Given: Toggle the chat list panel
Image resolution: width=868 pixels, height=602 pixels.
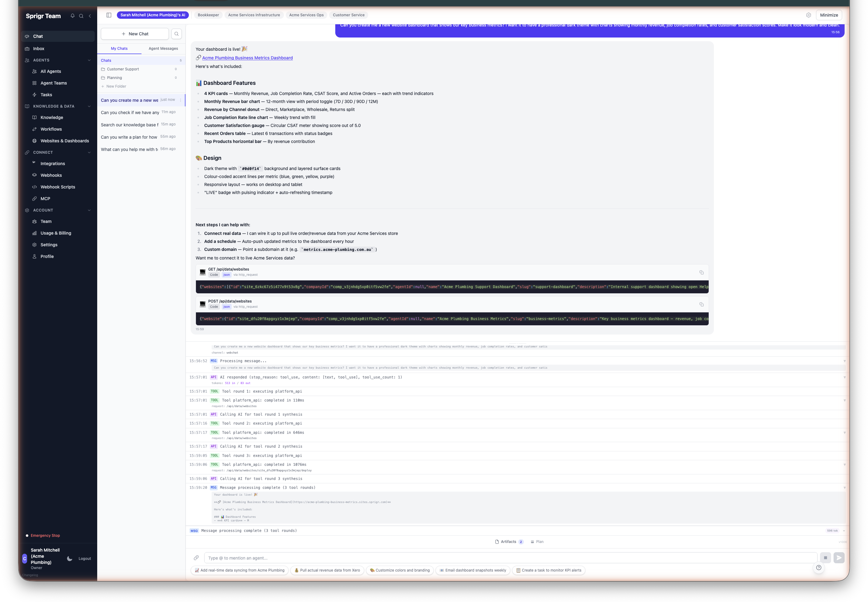Looking at the screenshot, I should click(x=109, y=15).
